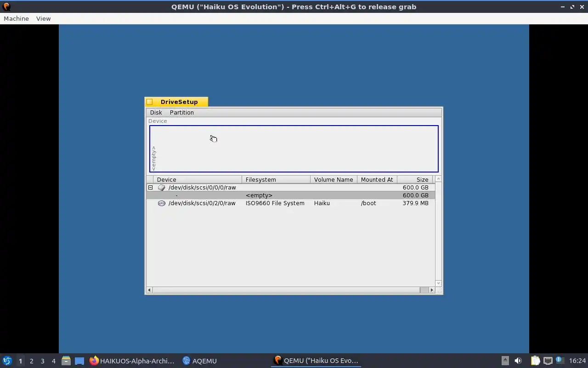Click the 16:24 clock
588x368 pixels.
tap(577, 361)
